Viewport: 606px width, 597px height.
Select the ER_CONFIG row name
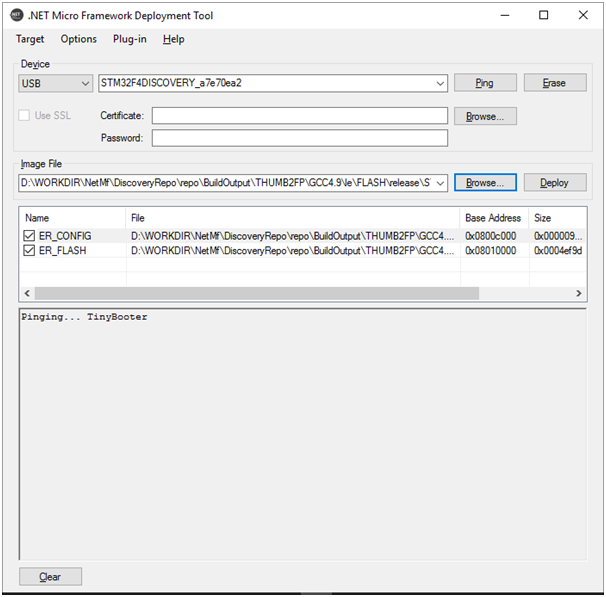65,236
